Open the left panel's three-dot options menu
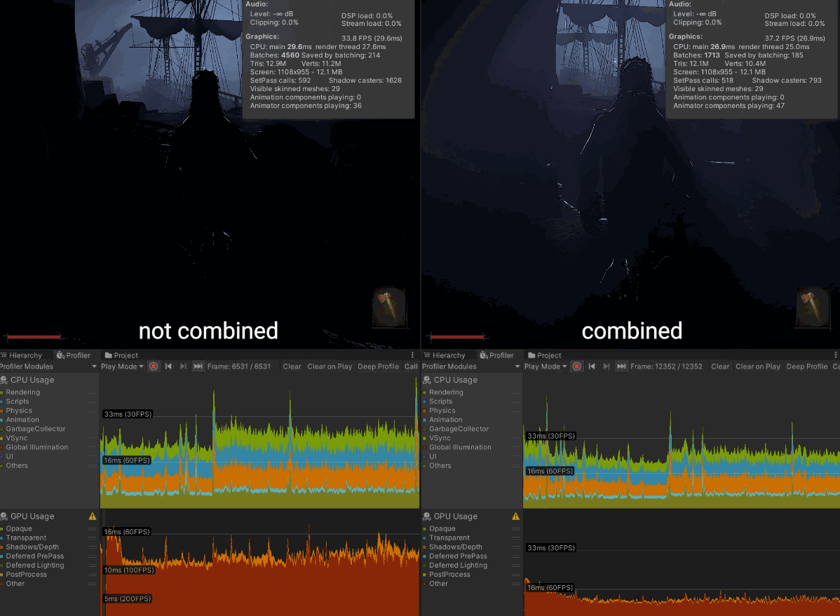Viewport: 840px width, 616px height. tap(412, 355)
